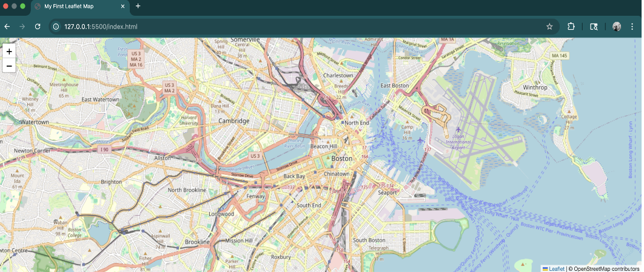Viewport: 644px width, 272px height.
Task: Open a new browser tab
Action: click(138, 6)
